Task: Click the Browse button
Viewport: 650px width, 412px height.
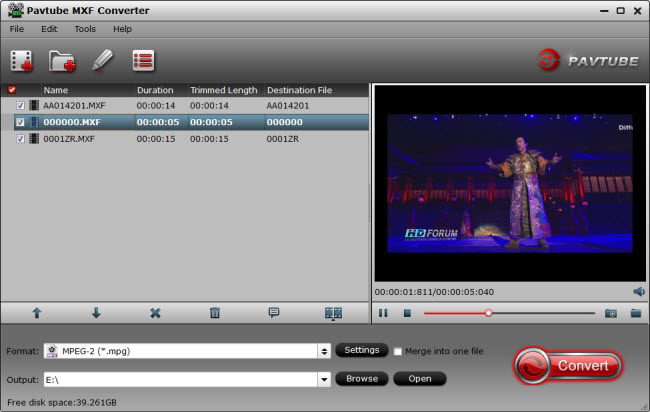Action: click(362, 379)
